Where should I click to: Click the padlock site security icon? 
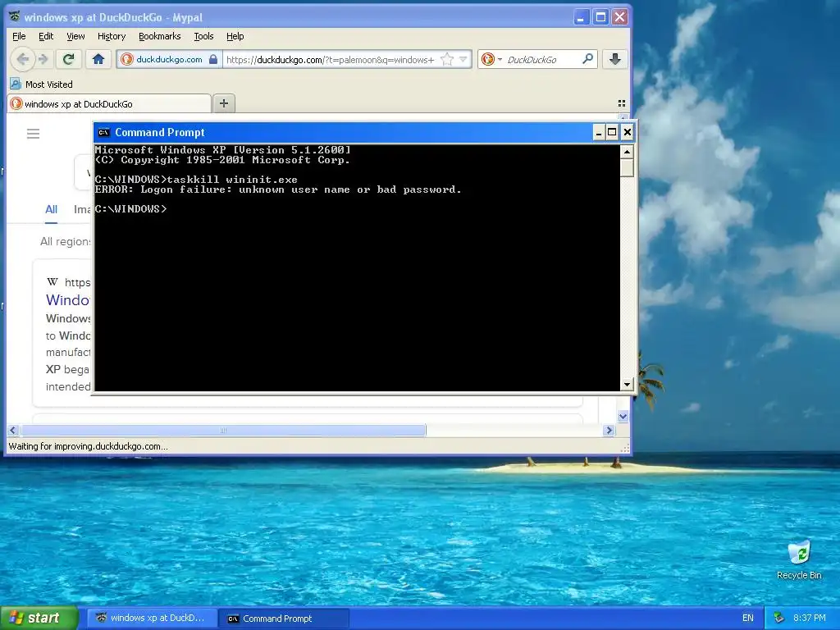(213, 59)
